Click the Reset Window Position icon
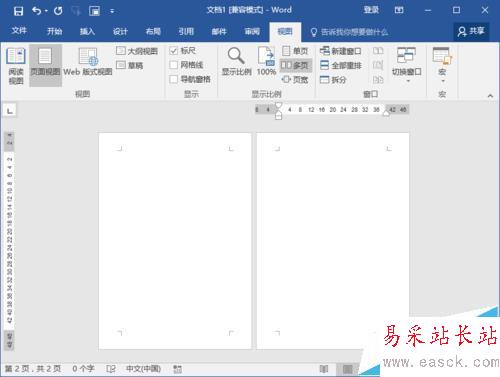Image resolution: width=500 pixels, height=377 pixels. click(378, 79)
